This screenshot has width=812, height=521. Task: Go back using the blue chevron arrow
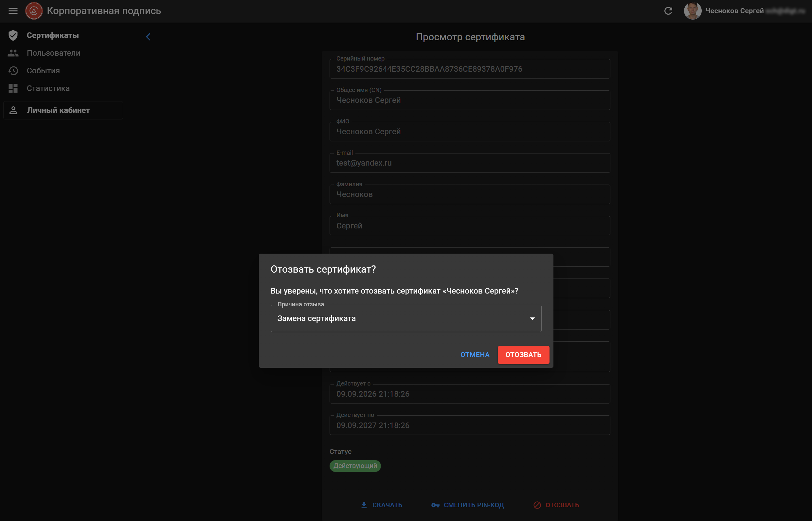coord(148,37)
